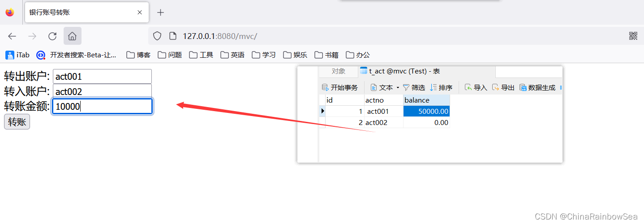Image resolution: width=644 pixels, height=224 pixels.
Task: Click the actno column header
Action: (x=384, y=100)
